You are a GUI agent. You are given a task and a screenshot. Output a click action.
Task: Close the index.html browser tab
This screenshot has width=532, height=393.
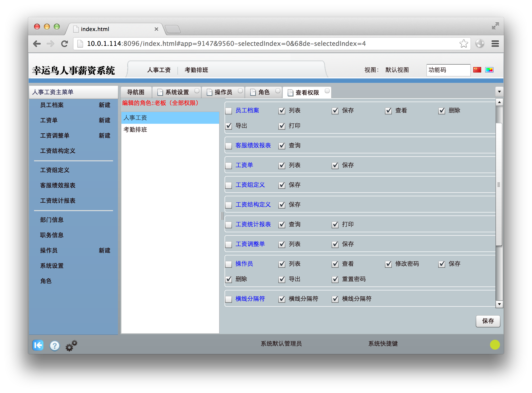pyautogui.click(x=156, y=29)
